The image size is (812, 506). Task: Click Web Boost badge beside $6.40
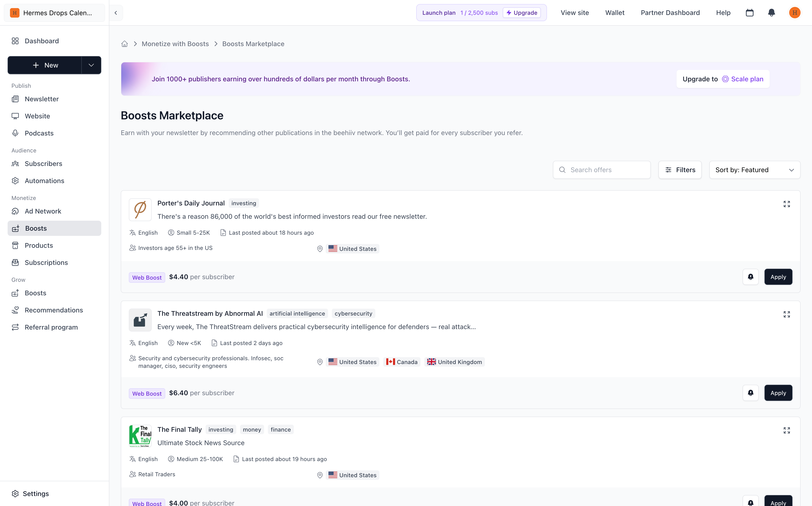(147, 394)
